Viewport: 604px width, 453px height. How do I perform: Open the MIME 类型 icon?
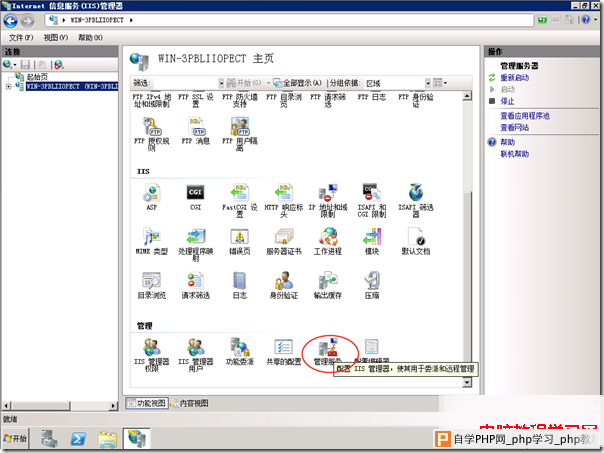coord(151,239)
